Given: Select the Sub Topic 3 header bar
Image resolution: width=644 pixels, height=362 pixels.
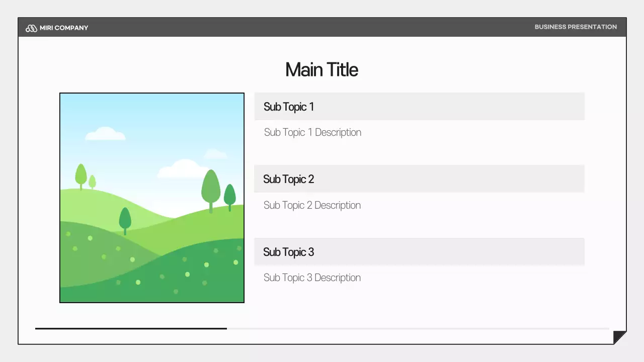Looking at the screenshot, I should click(419, 251).
